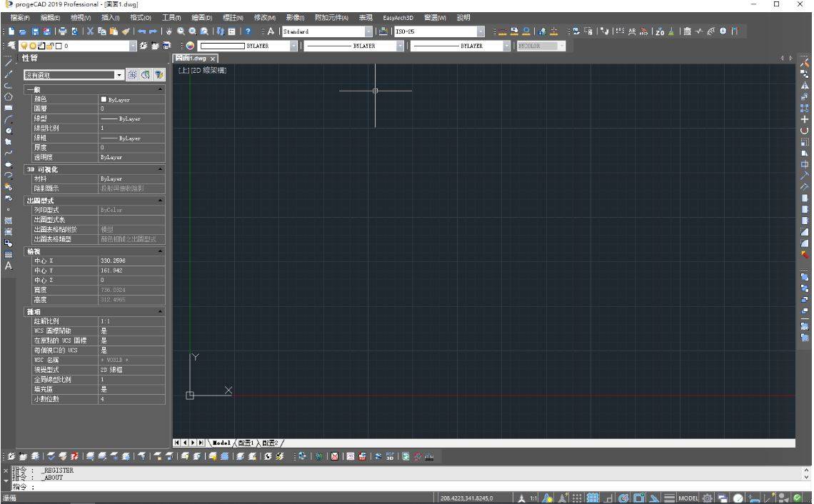The width and height of the screenshot is (814, 504).
Task: Click the ByLayer color swatch in properties
Action: (104, 99)
